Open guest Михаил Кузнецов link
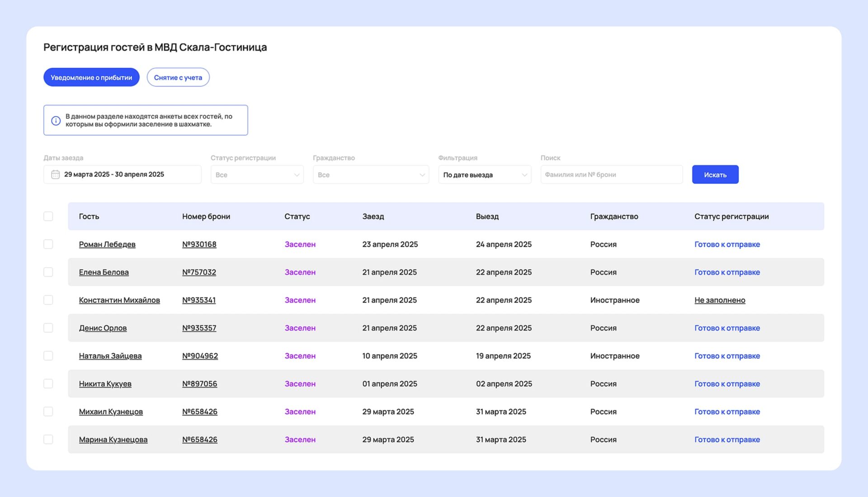 point(111,412)
